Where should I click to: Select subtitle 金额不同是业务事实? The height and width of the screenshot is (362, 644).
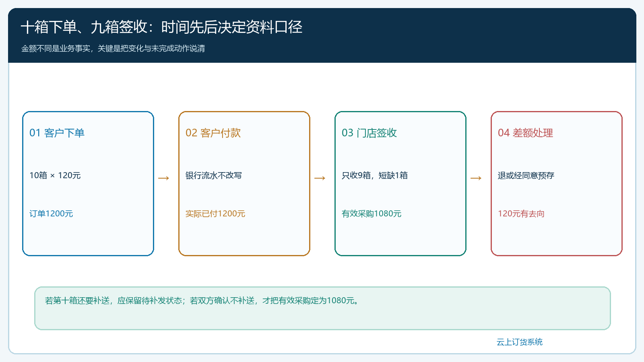point(113,49)
